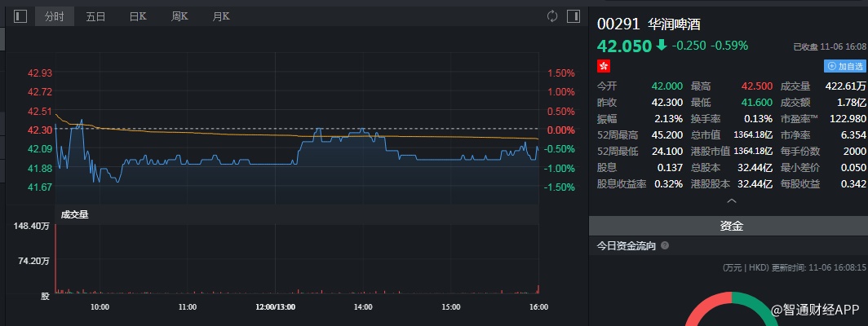
Task: Select the 日K daily candlestick tab
Action: point(138,16)
